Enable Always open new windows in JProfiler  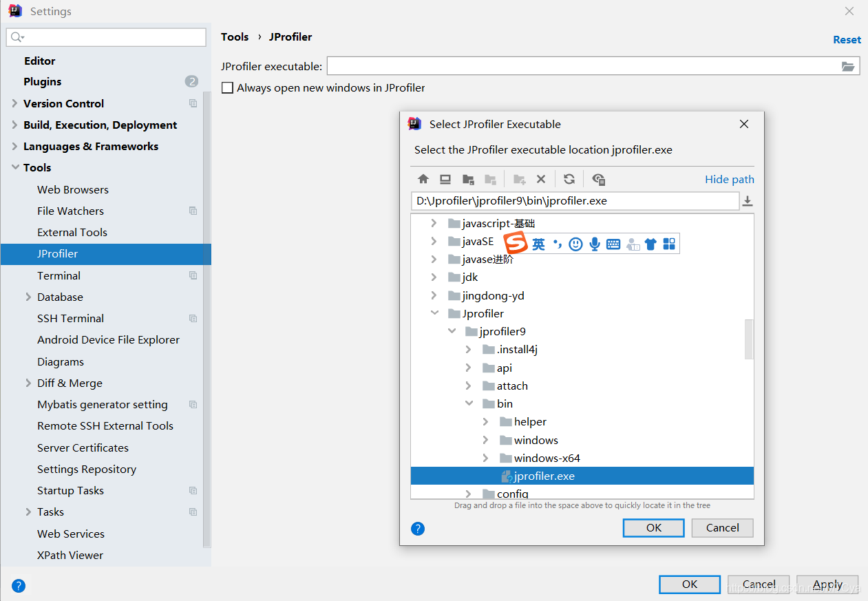[227, 88]
